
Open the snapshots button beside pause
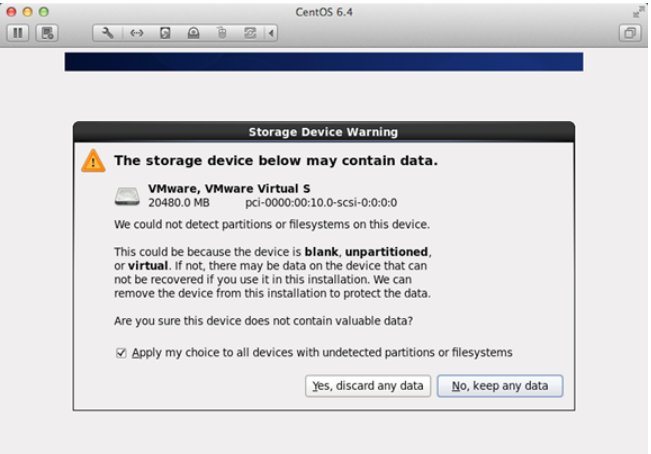46,33
